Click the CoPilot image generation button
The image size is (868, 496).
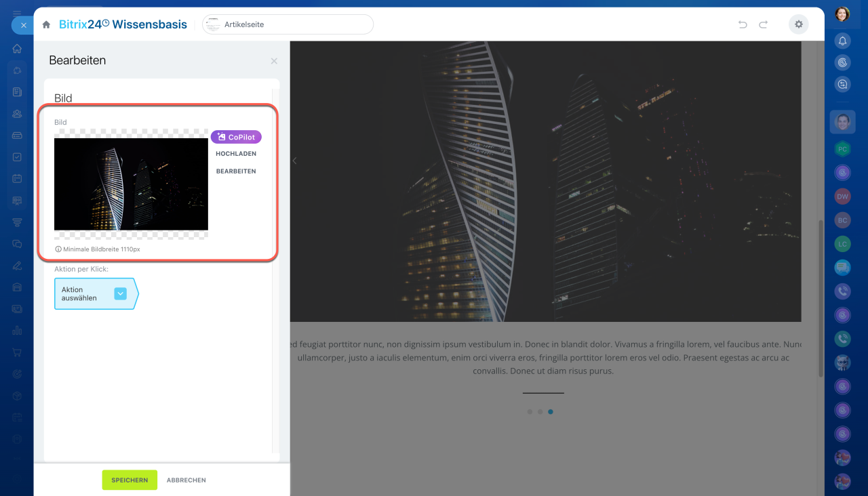coord(236,137)
